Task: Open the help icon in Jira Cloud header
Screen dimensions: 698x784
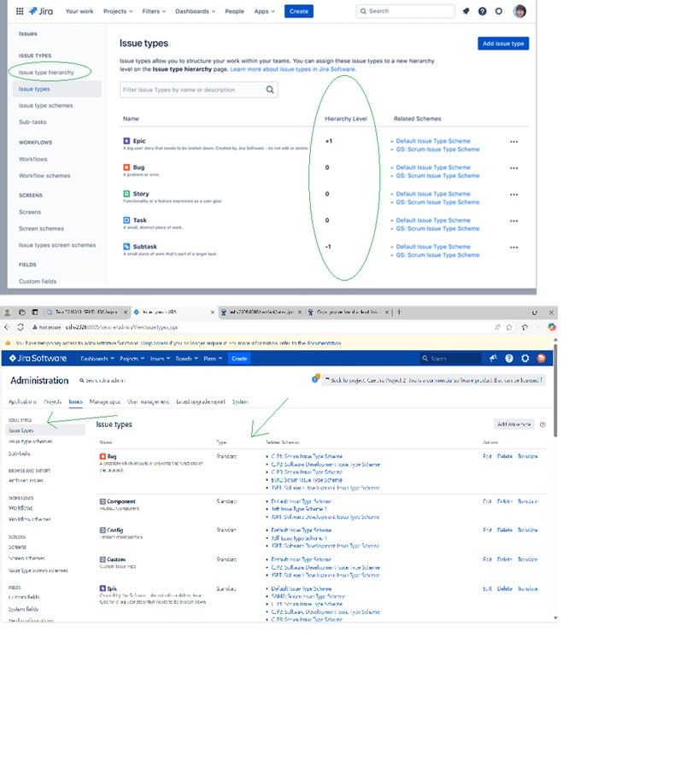Action: pos(483,11)
